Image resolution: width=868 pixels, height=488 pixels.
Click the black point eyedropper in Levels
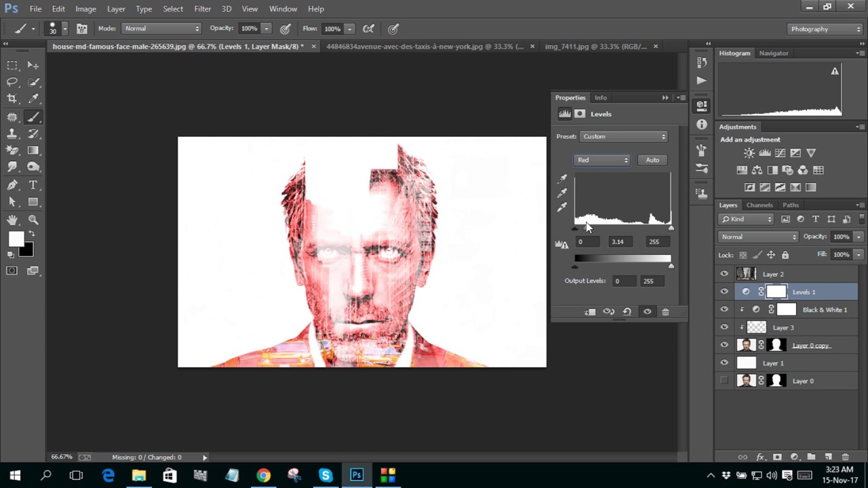(x=562, y=179)
